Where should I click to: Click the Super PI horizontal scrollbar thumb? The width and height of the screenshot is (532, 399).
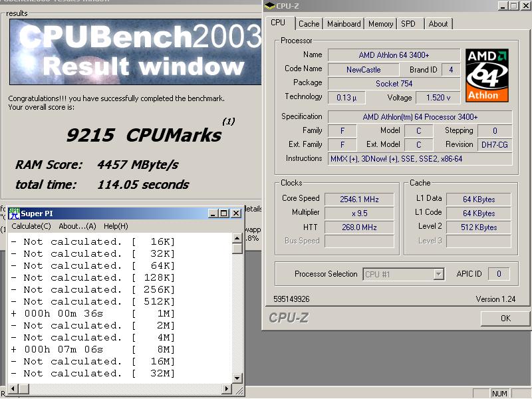click(23, 388)
